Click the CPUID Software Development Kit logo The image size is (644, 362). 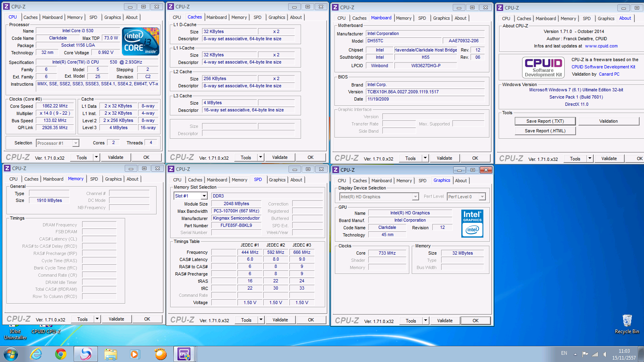[x=543, y=67]
